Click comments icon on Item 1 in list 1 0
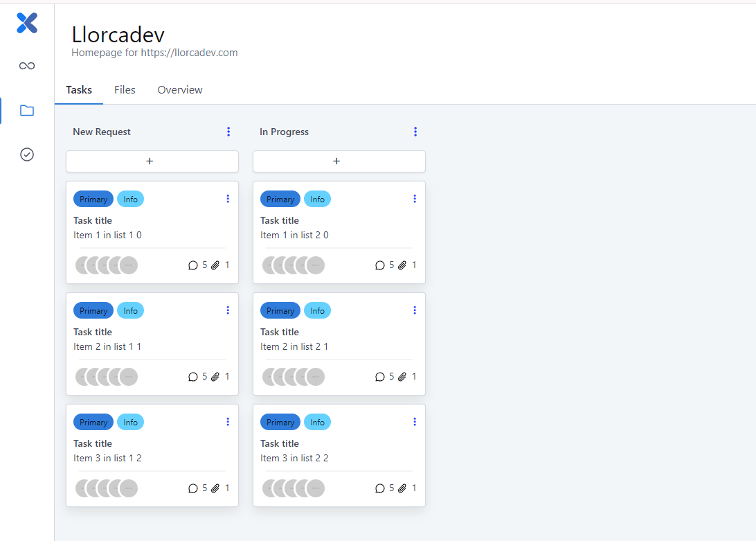 point(193,265)
